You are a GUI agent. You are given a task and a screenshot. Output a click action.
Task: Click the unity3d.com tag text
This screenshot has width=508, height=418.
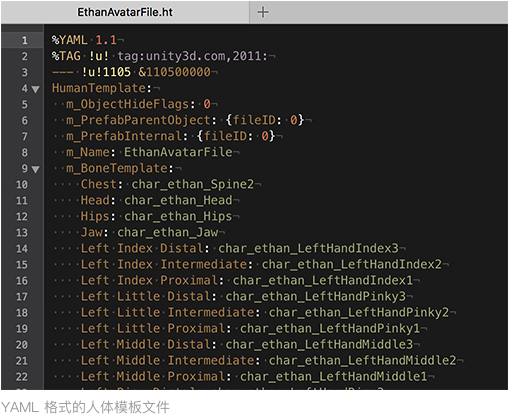pyautogui.click(x=192, y=56)
